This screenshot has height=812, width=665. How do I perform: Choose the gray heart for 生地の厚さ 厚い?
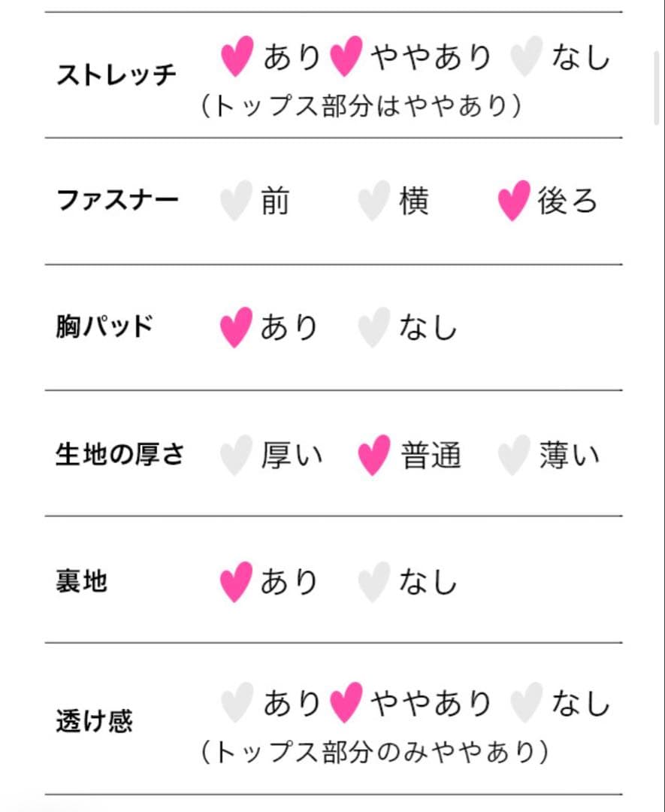[x=236, y=456]
